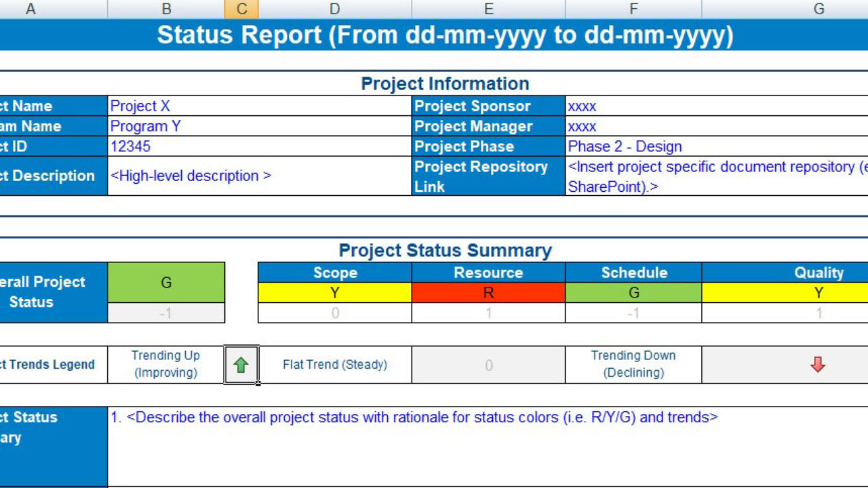Image resolution: width=868 pixels, height=488 pixels.
Task: Click column G header
Action: pyautogui.click(x=818, y=9)
